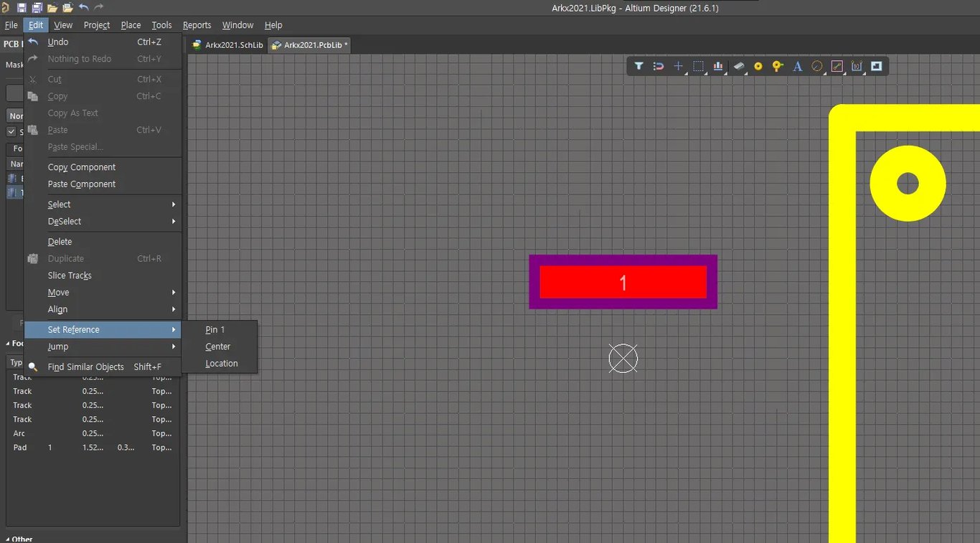Click the Undo arrow in title bar

pos(83,7)
